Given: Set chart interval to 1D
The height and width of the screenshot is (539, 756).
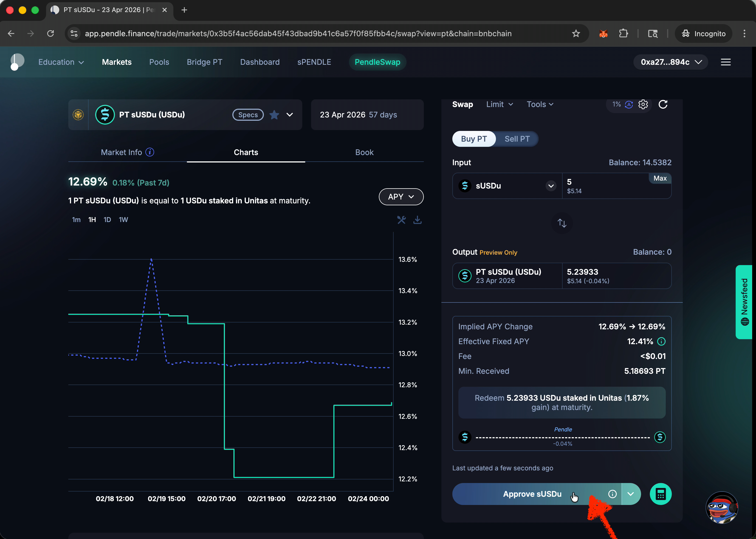Looking at the screenshot, I should (x=107, y=220).
